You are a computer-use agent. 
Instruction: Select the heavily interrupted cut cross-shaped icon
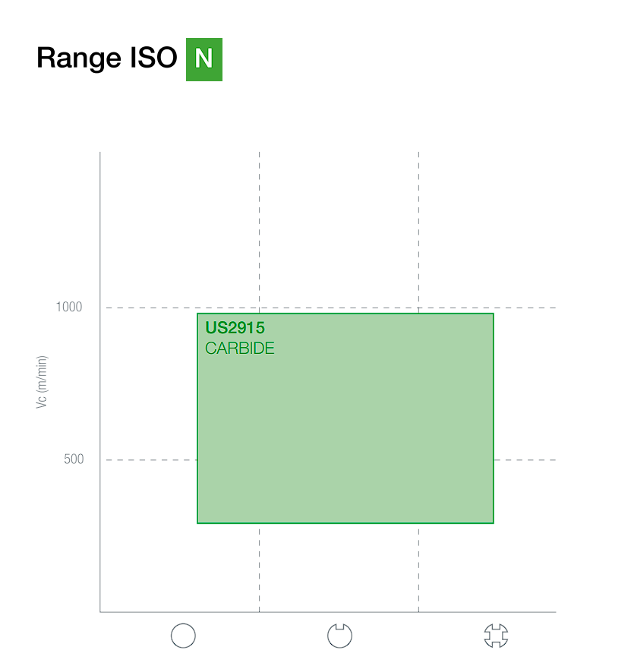coord(496,636)
